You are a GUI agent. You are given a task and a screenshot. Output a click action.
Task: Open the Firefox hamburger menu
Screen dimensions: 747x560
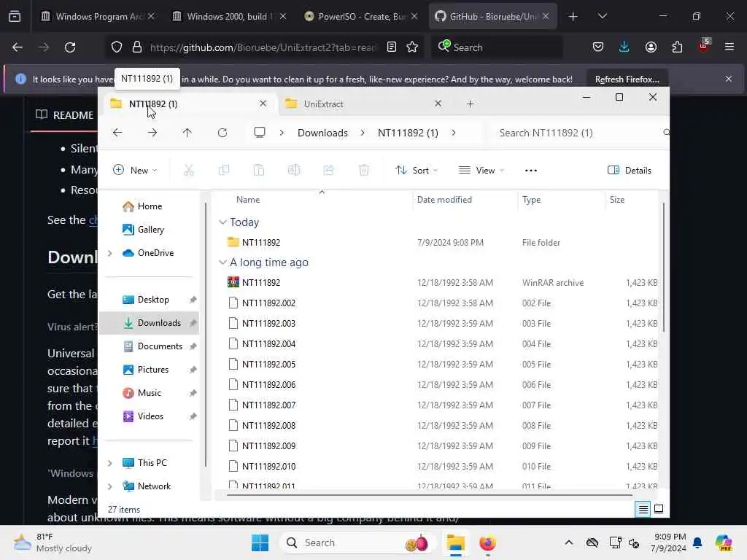(x=729, y=47)
